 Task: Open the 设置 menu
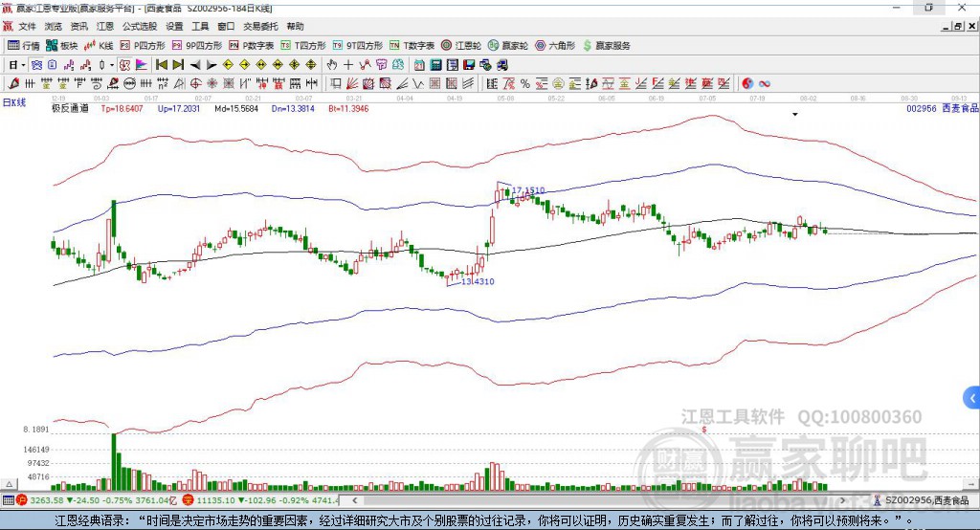point(174,26)
